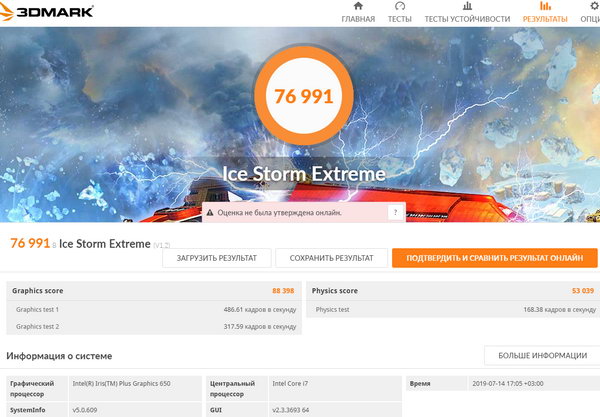Click the Графический процессор label
The height and width of the screenshot is (417, 600).
(x=32, y=389)
